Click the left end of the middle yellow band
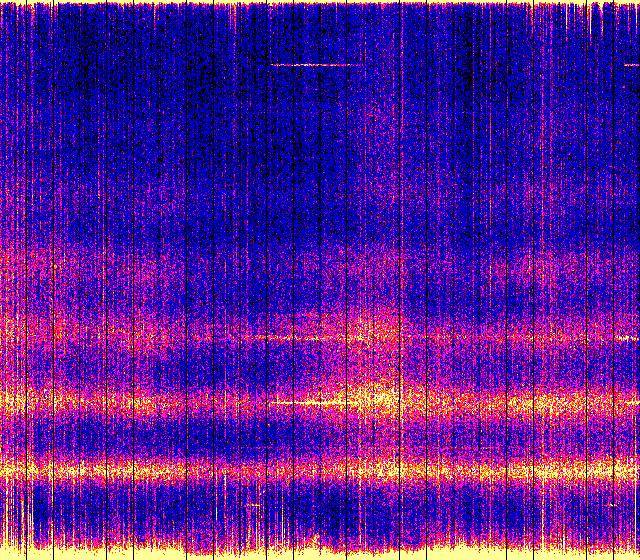The height and width of the screenshot is (560, 640). (8, 402)
